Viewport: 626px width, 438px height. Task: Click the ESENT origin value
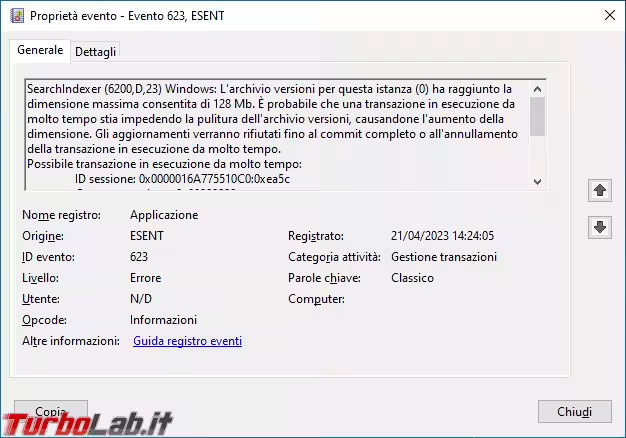[x=147, y=236]
